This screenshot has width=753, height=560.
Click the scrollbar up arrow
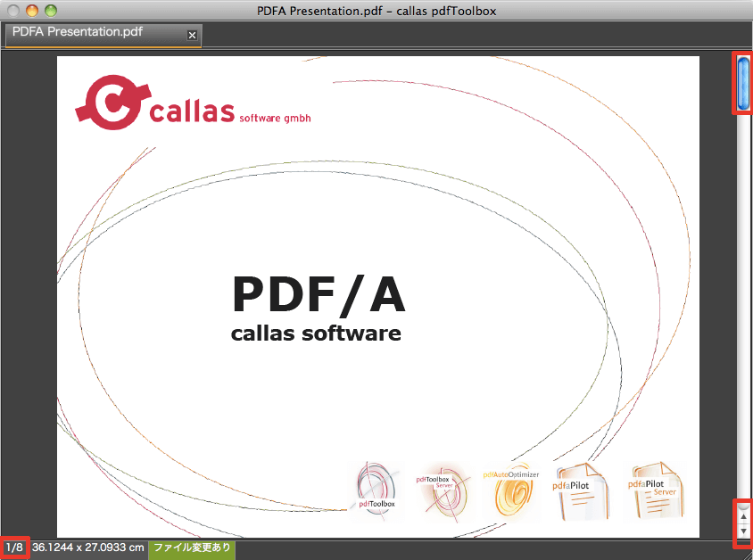point(743,516)
